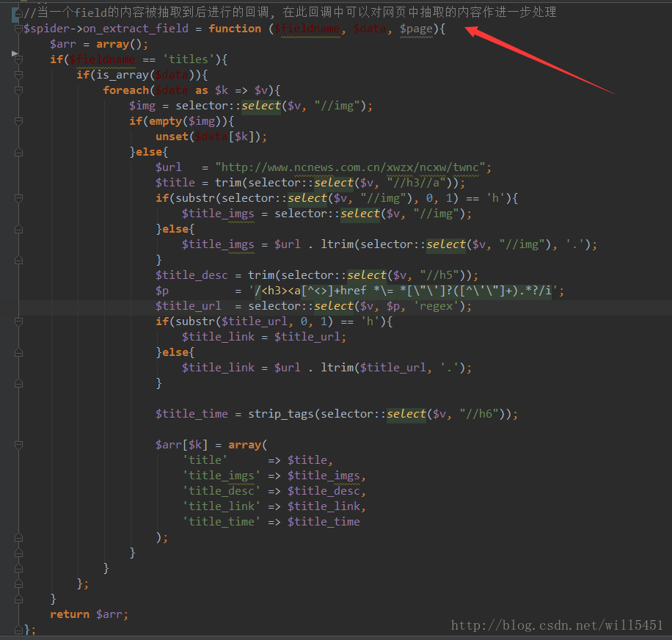
Task: Click the return keyword
Action: click(70, 614)
